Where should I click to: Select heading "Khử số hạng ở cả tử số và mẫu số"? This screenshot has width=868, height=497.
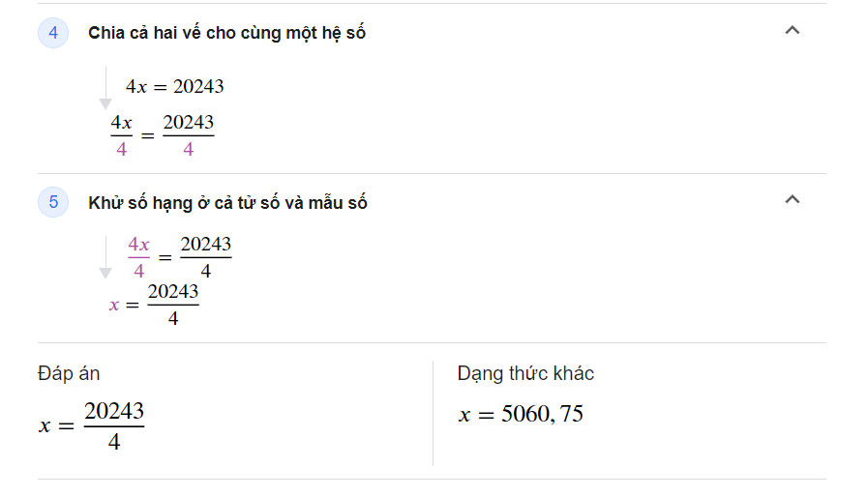(x=227, y=203)
